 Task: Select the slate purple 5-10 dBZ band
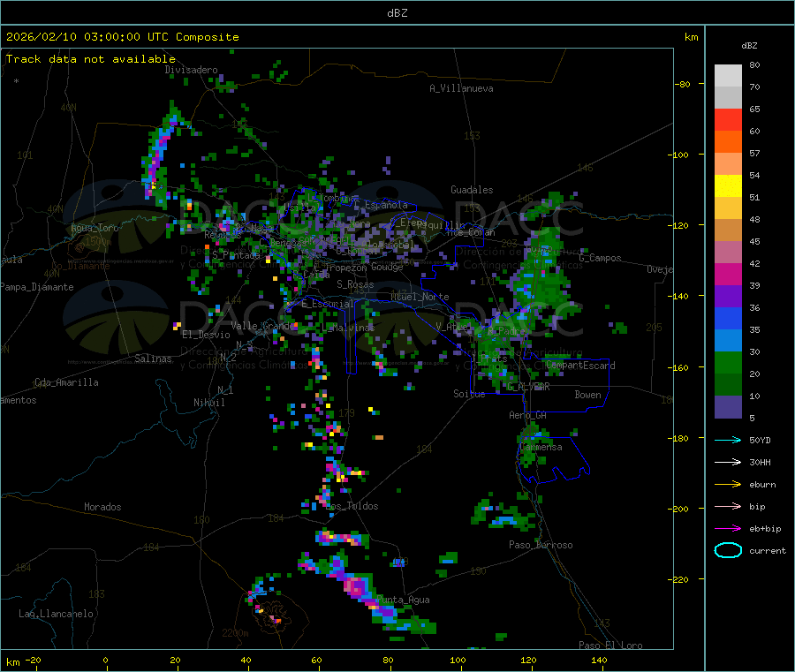pyautogui.click(x=728, y=407)
